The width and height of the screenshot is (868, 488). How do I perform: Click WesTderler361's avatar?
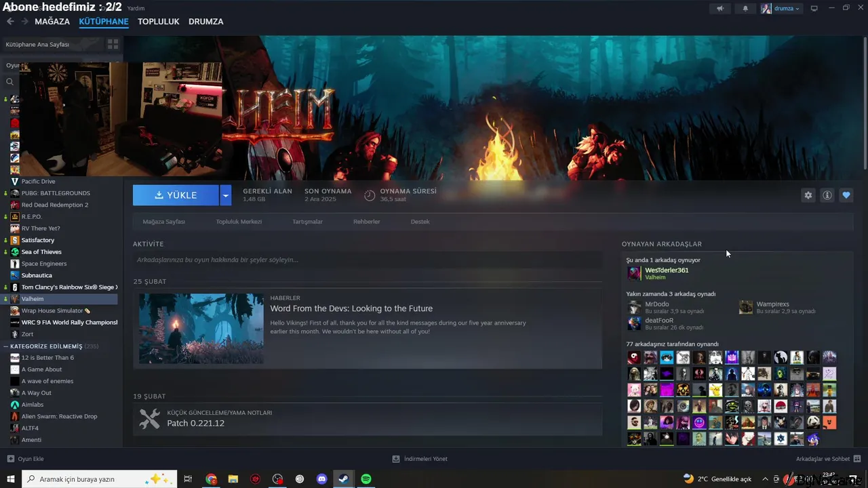click(634, 273)
